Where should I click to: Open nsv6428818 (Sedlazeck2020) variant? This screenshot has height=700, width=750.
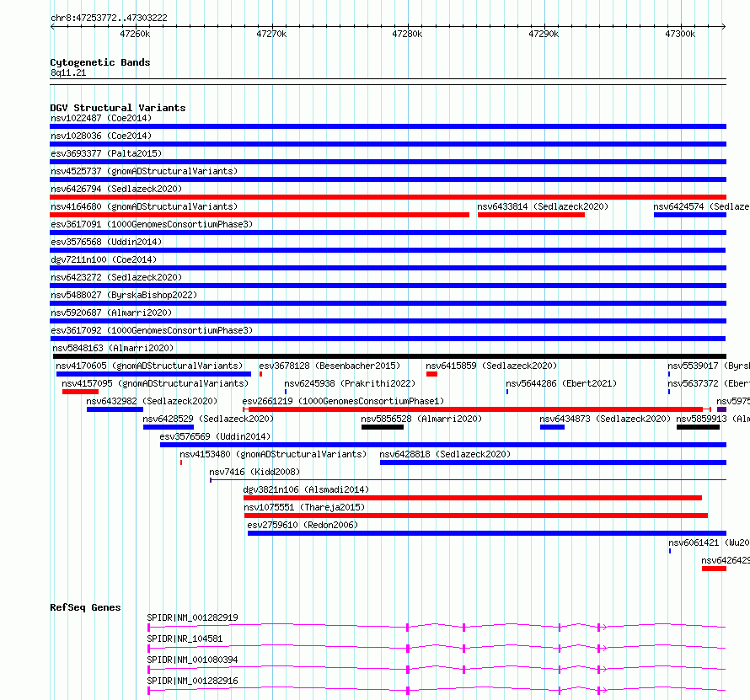[x=445, y=454]
